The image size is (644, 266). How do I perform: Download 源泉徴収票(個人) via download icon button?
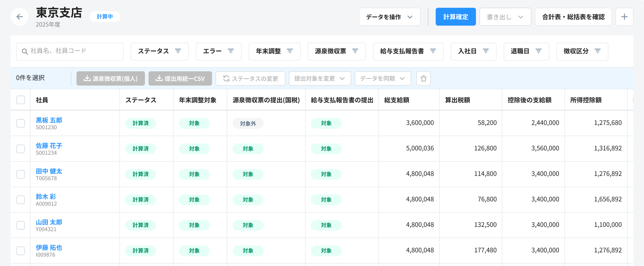(111, 78)
